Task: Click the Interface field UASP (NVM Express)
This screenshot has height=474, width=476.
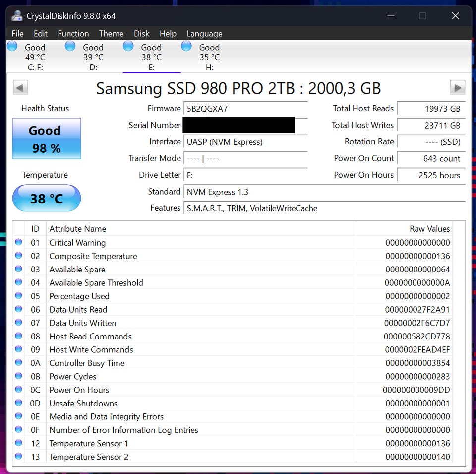Action: point(245,142)
